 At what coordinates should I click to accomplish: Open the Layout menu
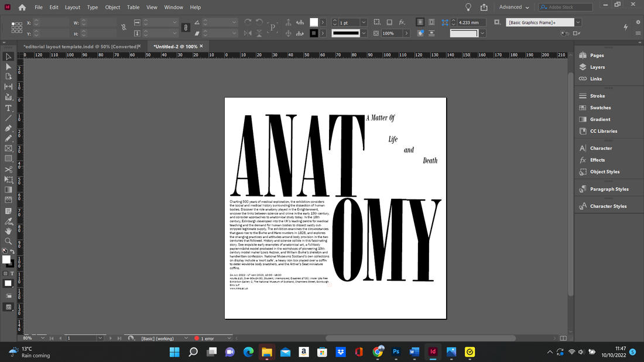pos(72,8)
